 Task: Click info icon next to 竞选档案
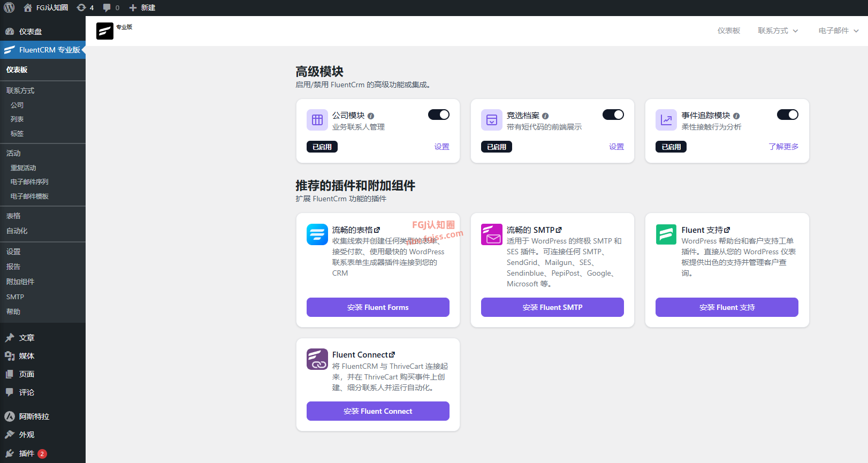pos(545,116)
